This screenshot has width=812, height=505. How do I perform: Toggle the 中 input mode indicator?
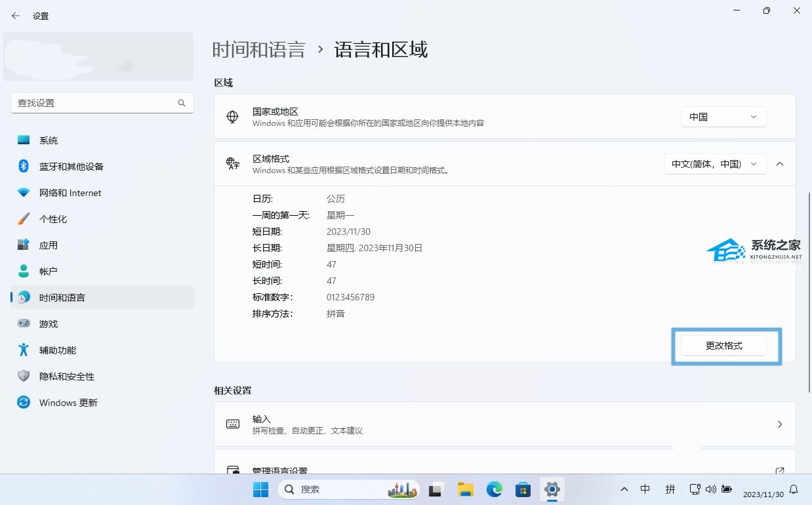click(645, 489)
